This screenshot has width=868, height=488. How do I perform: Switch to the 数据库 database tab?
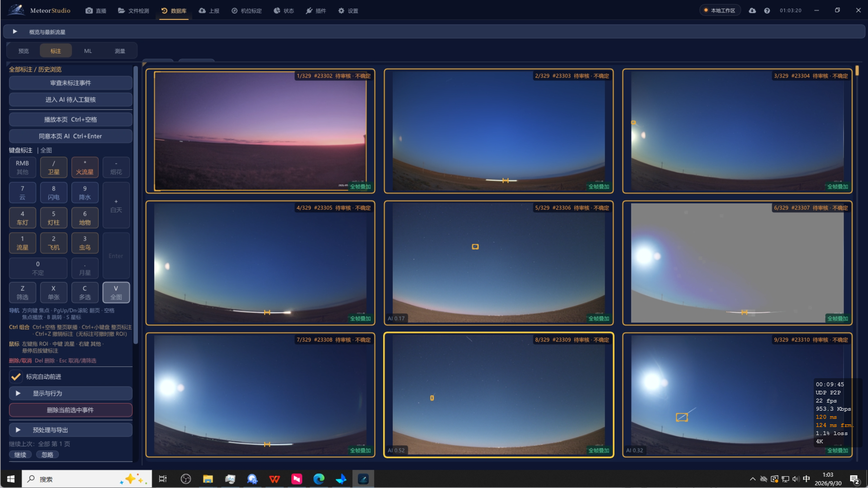(x=174, y=11)
